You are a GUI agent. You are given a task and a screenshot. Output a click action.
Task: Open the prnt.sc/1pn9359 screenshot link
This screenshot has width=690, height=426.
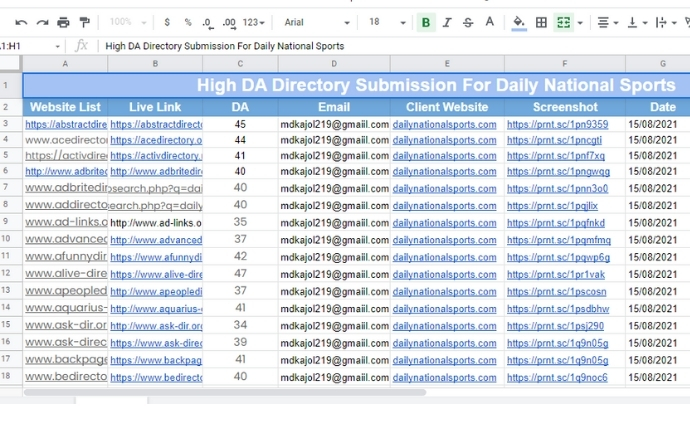click(x=557, y=125)
